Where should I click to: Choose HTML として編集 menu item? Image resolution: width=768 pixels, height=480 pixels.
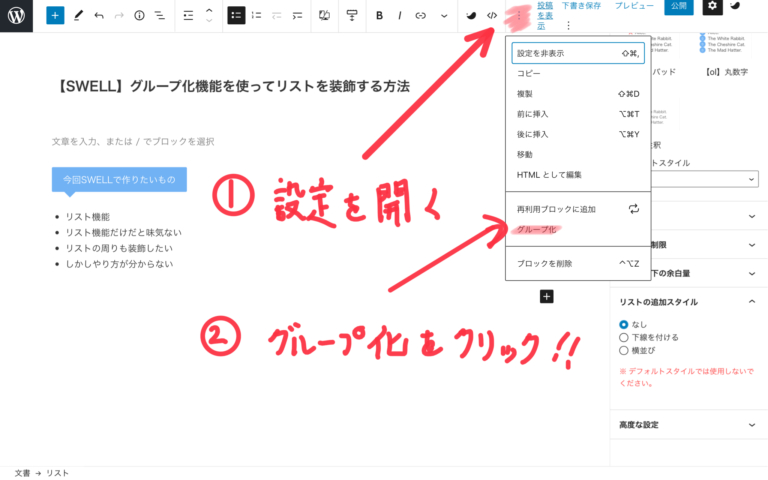578,175
